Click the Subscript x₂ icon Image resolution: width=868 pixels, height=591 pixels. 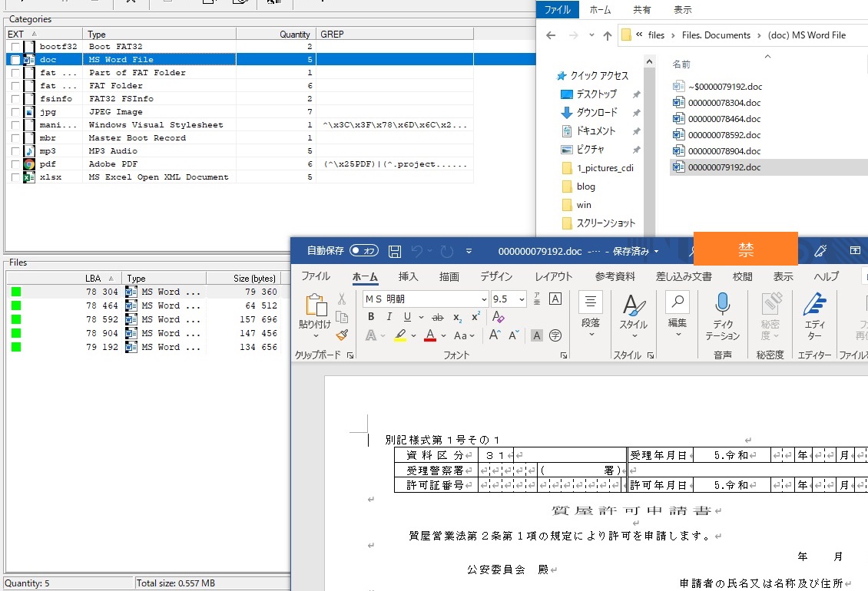click(x=458, y=317)
